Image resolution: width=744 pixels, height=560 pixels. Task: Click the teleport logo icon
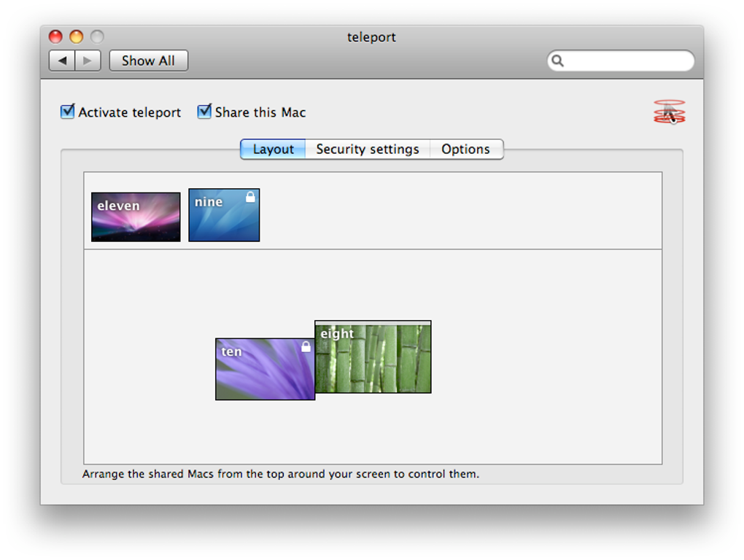[669, 112]
